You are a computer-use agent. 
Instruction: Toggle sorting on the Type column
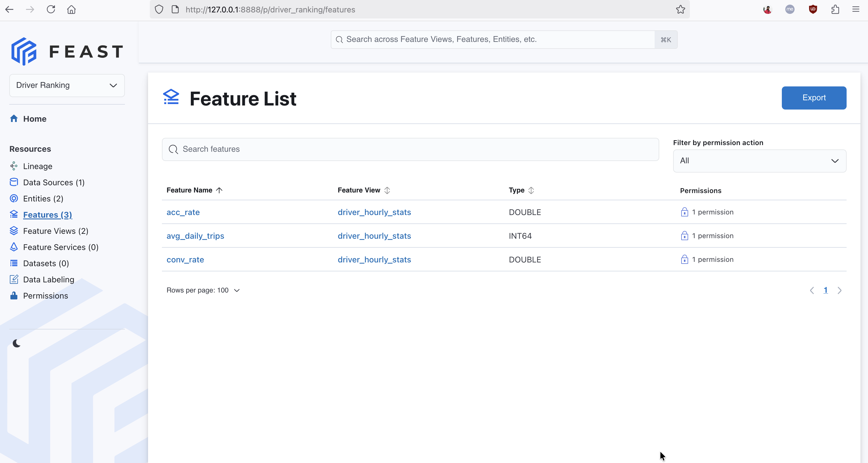[x=531, y=190]
